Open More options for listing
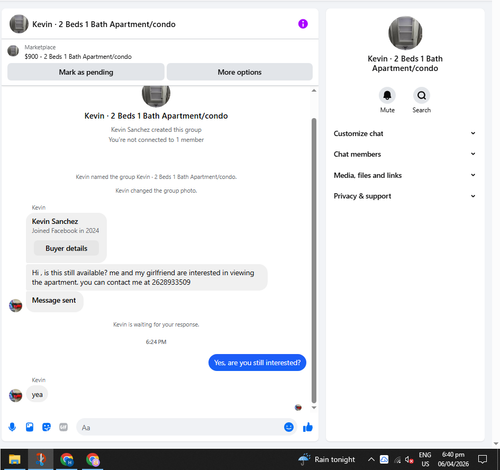The width and height of the screenshot is (500, 470). 239,72
